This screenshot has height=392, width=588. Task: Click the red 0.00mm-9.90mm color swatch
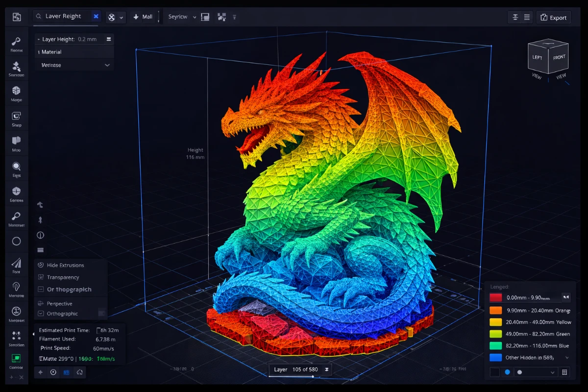click(x=496, y=297)
